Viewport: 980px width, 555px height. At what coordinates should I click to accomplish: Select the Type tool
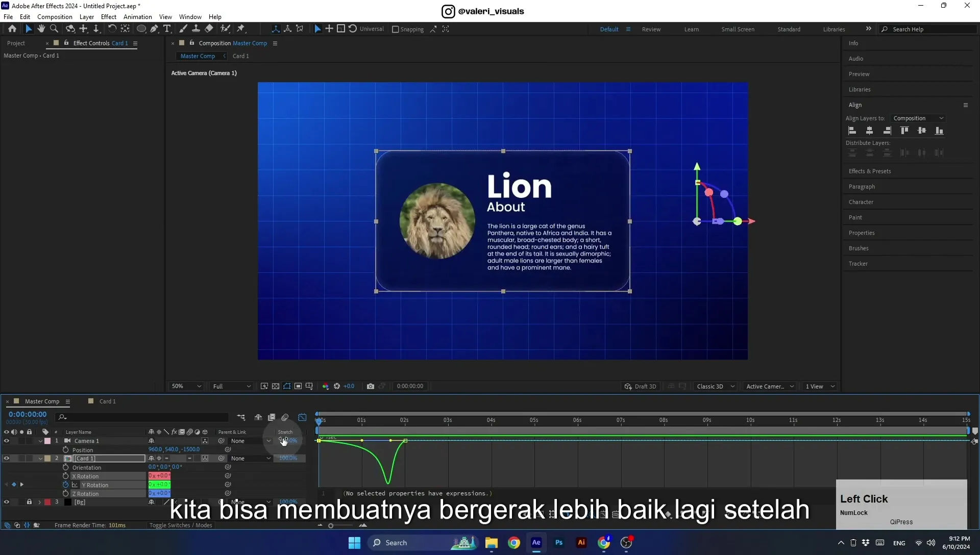click(x=167, y=29)
